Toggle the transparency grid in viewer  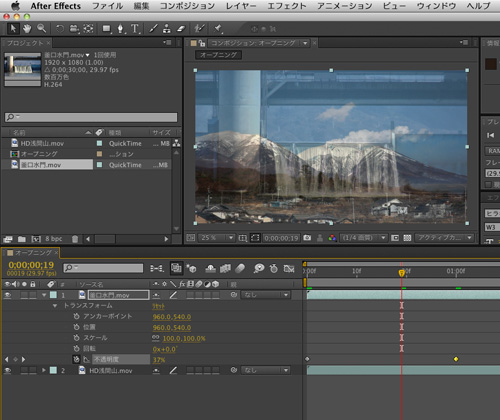(x=407, y=238)
